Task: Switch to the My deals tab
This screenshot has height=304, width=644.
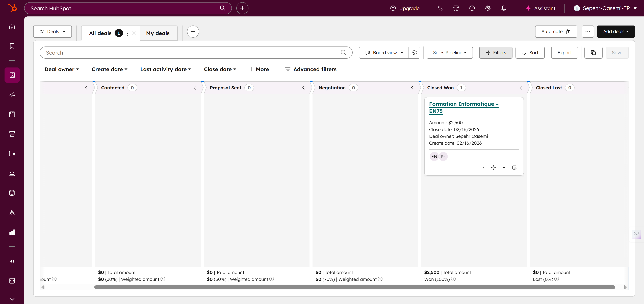Action: click(158, 33)
